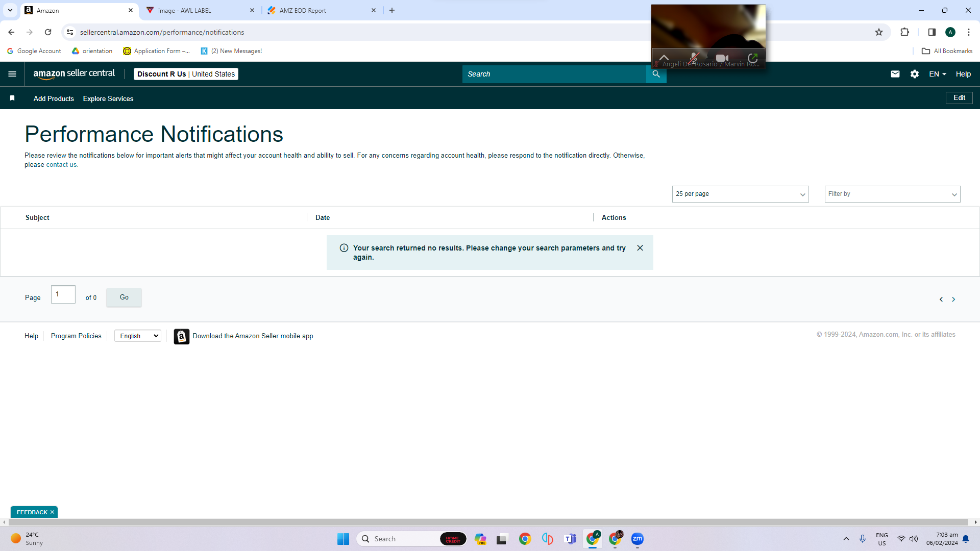Switch to the AMZ EOD Report tab
The image size is (980, 551).
tap(322, 10)
